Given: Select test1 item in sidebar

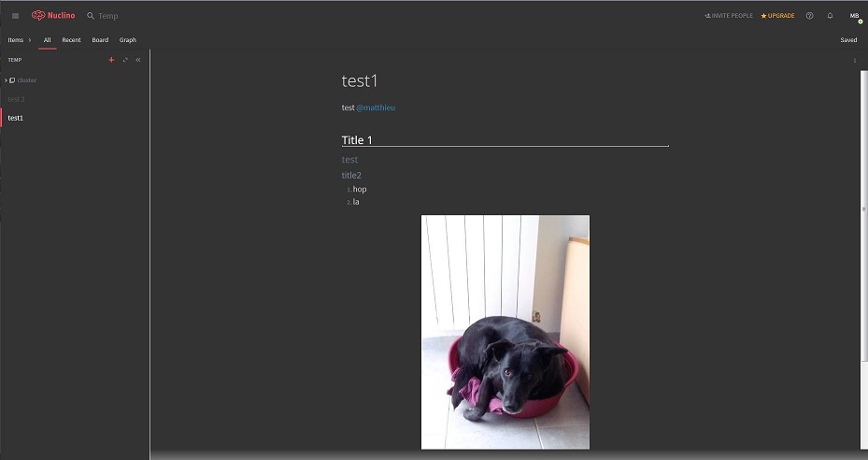Looking at the screenshot, I should click(x=16, y=118).
